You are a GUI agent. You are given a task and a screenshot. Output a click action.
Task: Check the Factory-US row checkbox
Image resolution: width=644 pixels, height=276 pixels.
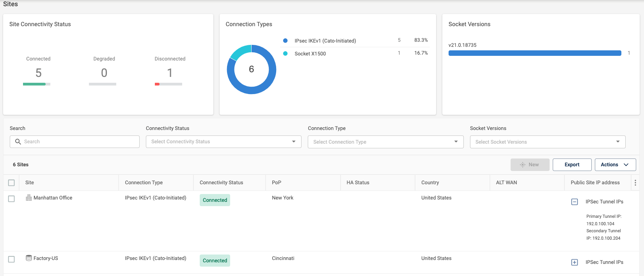[11, 259]
